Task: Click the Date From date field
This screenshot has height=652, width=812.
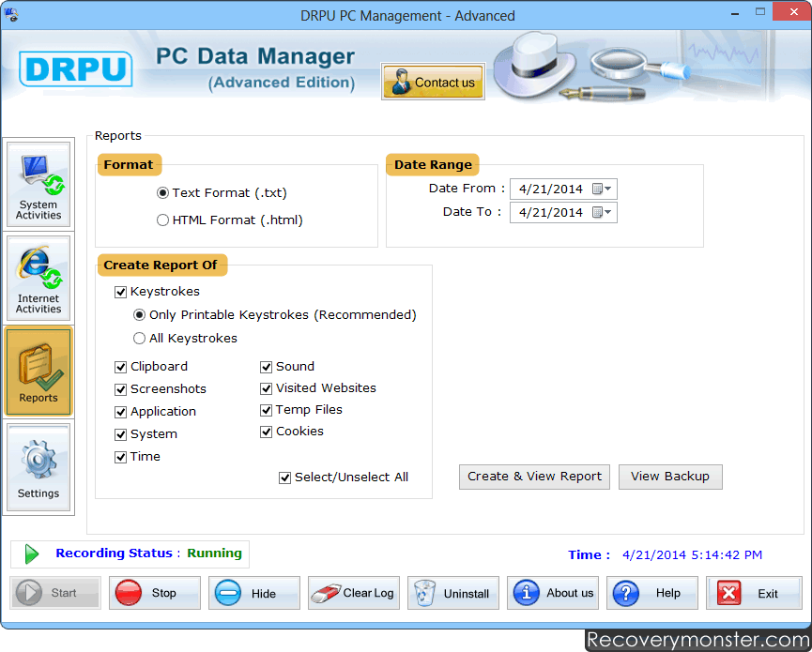Action: [563, 189]
